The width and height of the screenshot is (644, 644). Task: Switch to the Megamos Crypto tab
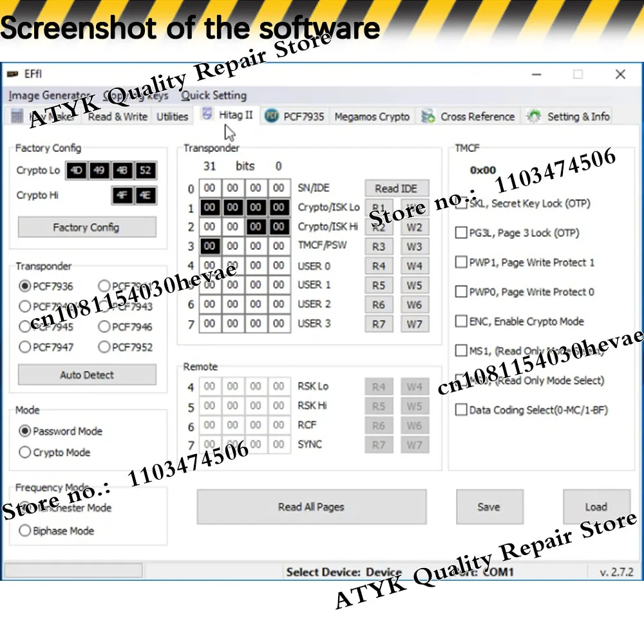pyautogui.click(x=372, y=117)
